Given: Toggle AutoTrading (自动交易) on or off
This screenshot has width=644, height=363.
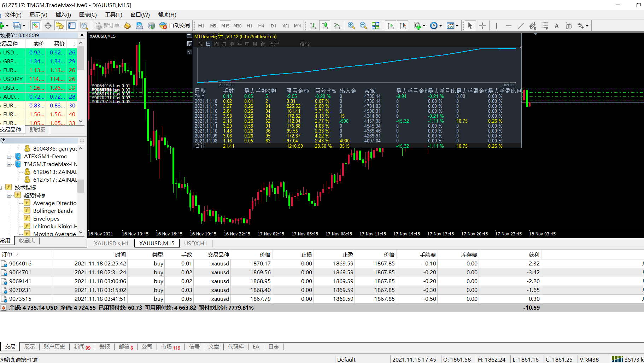Looking at the screenshot, I should coord(175,25).
